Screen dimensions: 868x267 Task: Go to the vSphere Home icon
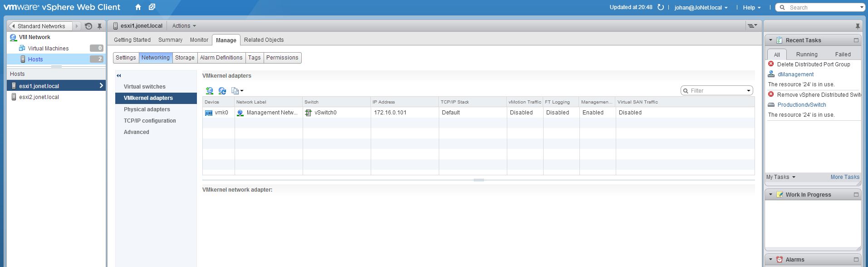pos(138,7)
